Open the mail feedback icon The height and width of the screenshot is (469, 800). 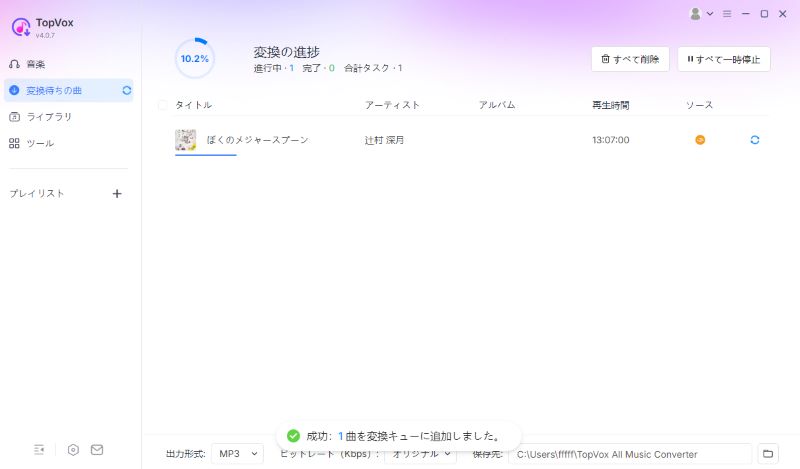(x=97, y=450)
